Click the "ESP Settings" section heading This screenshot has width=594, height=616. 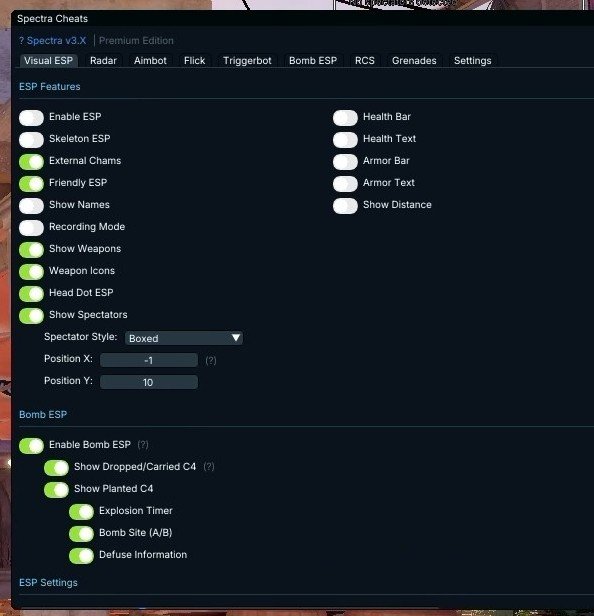(48, 583)
